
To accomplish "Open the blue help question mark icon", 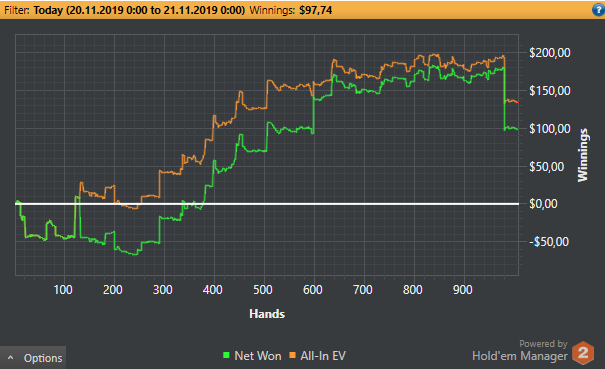I will [x=598, y=10].
